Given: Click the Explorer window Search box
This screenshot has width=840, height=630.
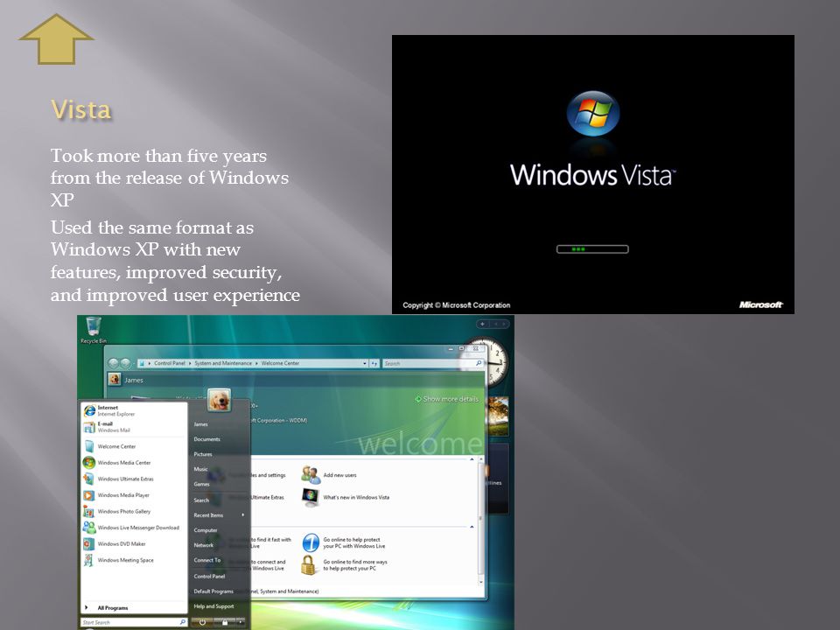Looking at the screenshot, I should tap(433, 363).
